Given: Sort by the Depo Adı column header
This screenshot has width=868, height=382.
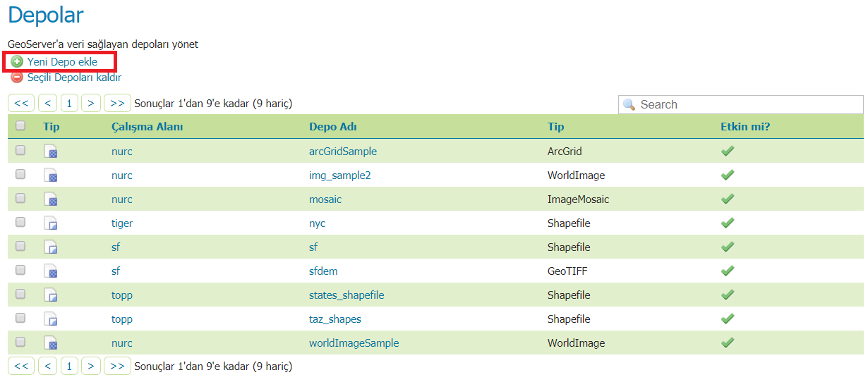Looking at the screenshot, I should click(333, 127).
